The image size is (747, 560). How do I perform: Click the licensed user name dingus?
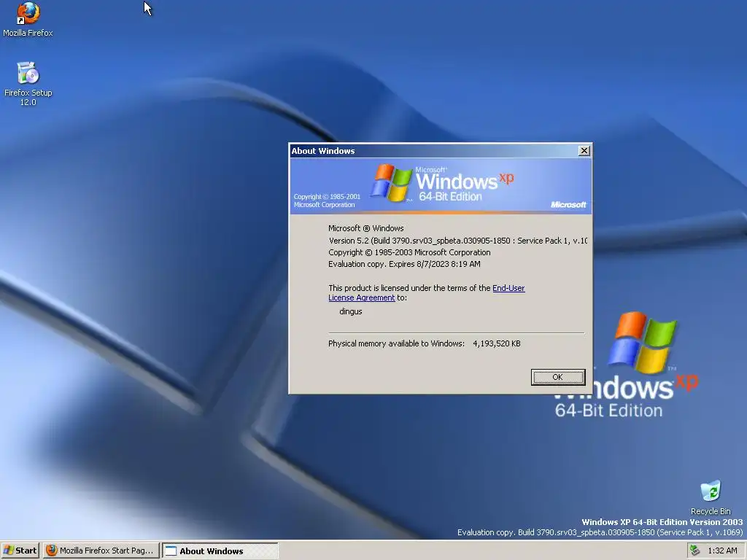351,311
